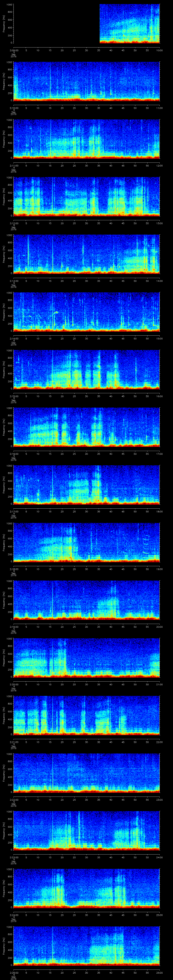Select the spectrogram panel starting at 2:19:00

(86, 600)
